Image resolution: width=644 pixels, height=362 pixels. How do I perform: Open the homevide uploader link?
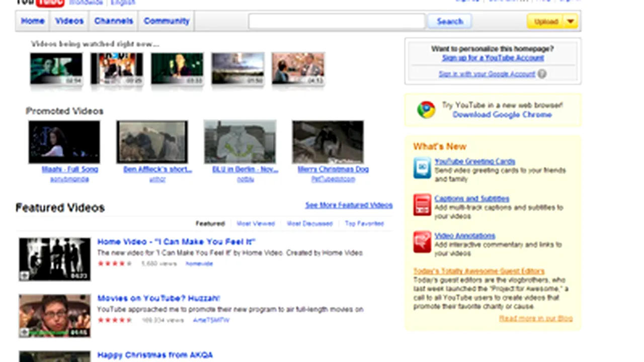click(x=199, y=263)
